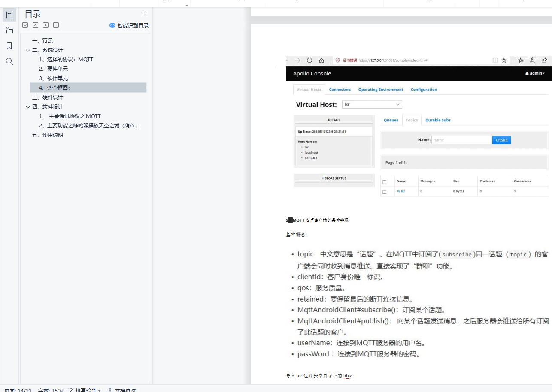Click the Consumers column header in the topics table

click(x=522, y=181)
